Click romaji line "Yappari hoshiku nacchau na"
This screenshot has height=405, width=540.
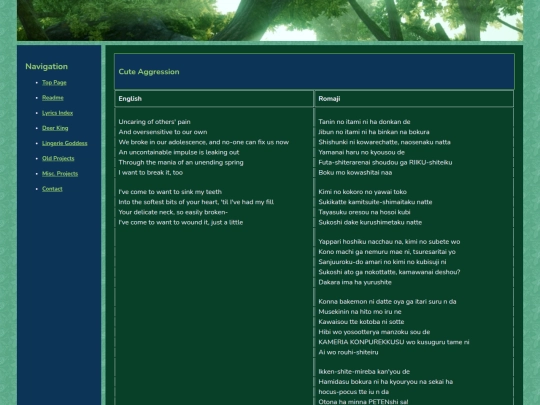389,242
